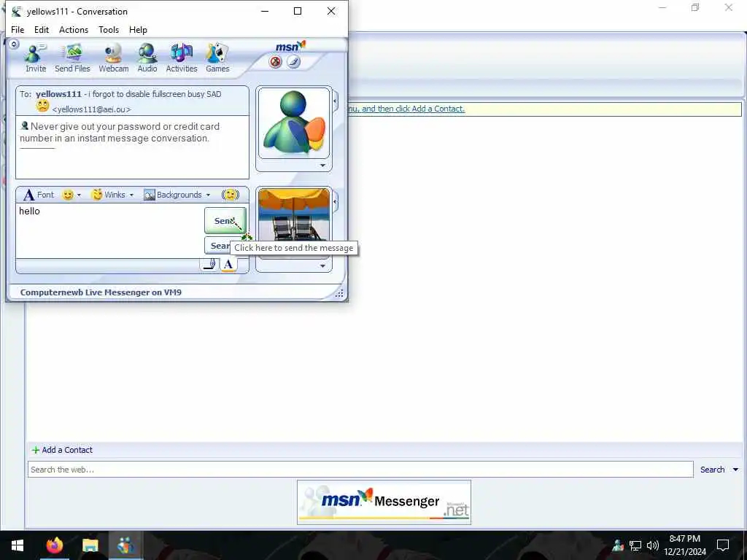Click in the message input box

tap(111, 231)
